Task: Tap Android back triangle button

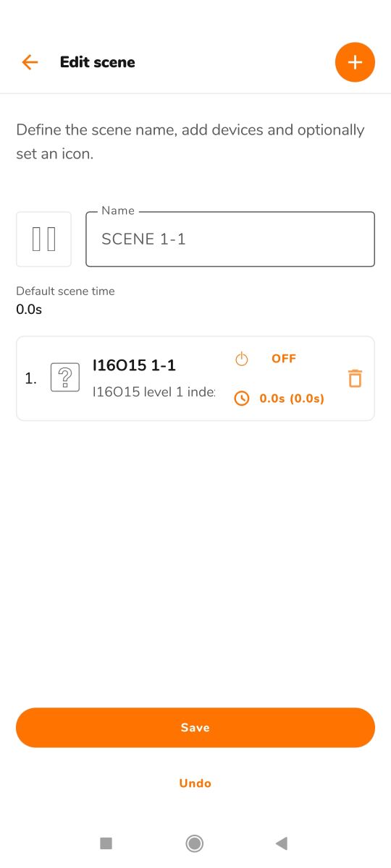Action: tap(282, 843)
